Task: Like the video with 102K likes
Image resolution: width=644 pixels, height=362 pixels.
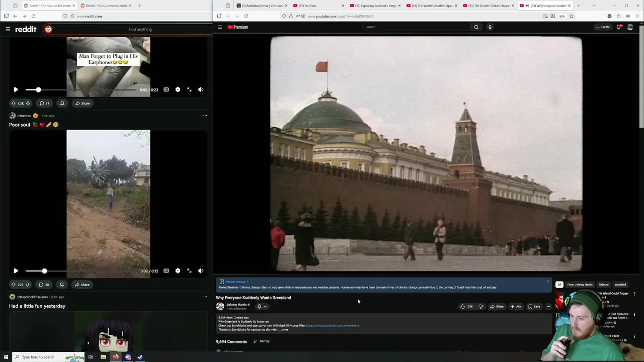Action: pyautogui.click(x=466, y=307)
